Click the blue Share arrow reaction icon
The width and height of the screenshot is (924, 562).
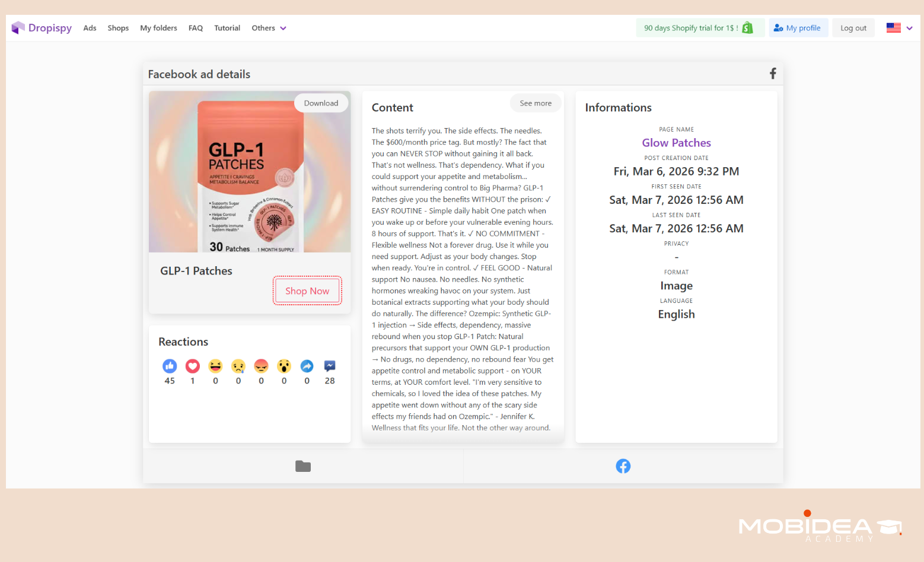coord(307,366)
